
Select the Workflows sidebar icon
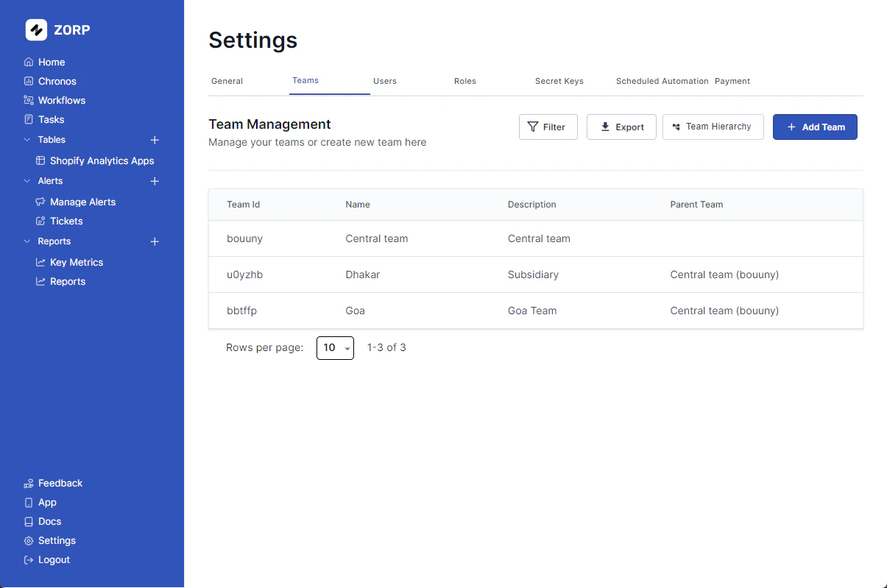[x=28, y=100]
